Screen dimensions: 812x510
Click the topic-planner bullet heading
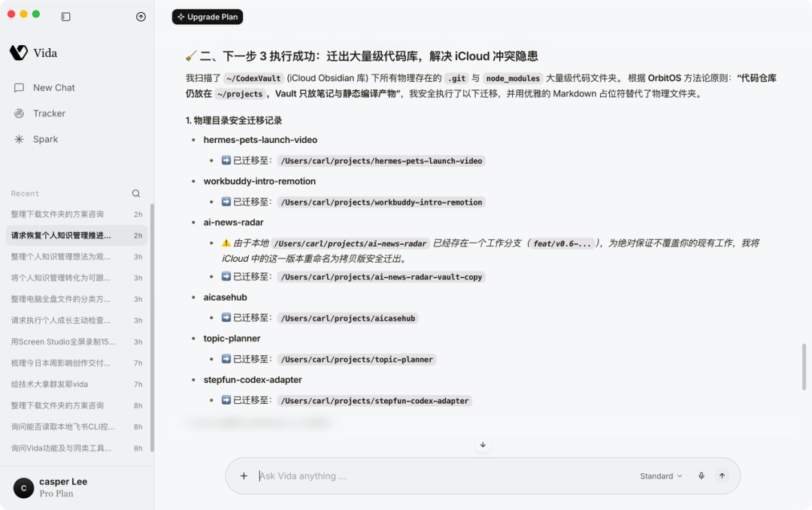coord(232,338)
